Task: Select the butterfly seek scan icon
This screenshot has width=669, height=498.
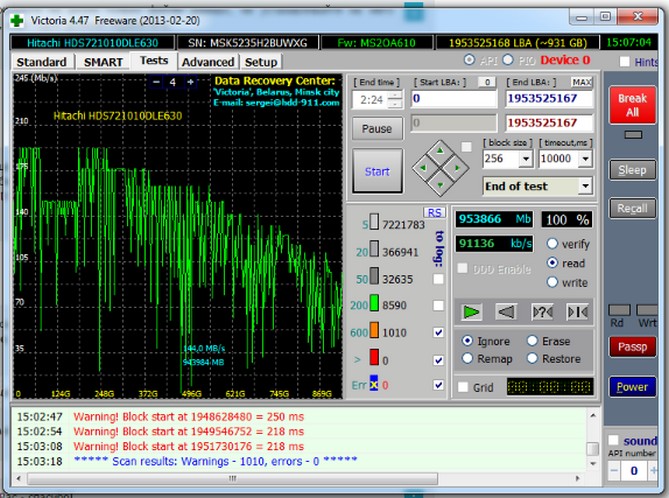Action: point(577,312)
